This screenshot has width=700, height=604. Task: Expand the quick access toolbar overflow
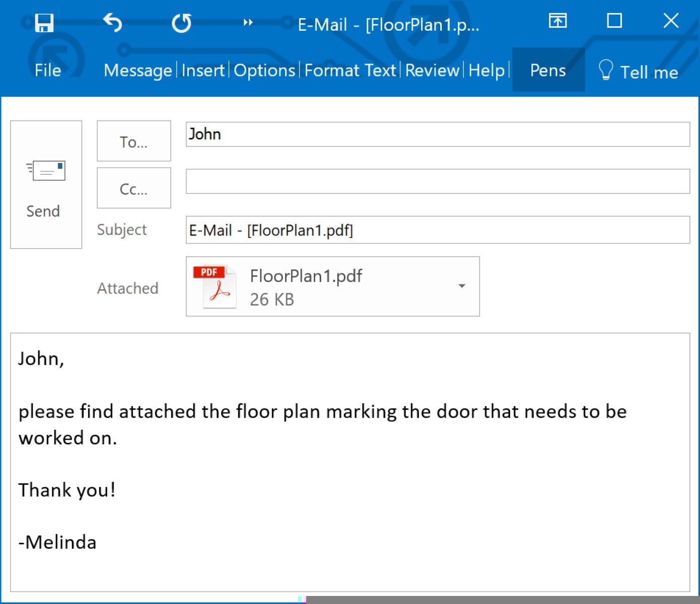coord(248,23)
